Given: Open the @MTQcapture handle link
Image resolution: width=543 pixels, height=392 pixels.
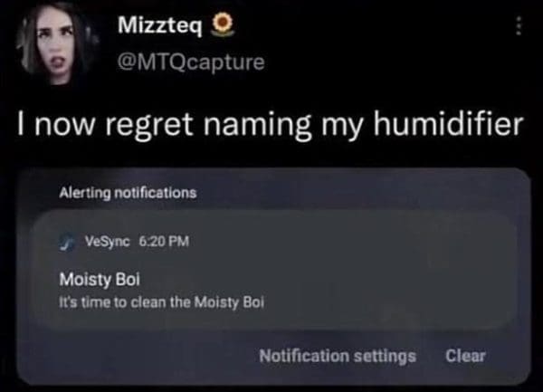Looking at the screenshot, I should (x=191, y=62).
